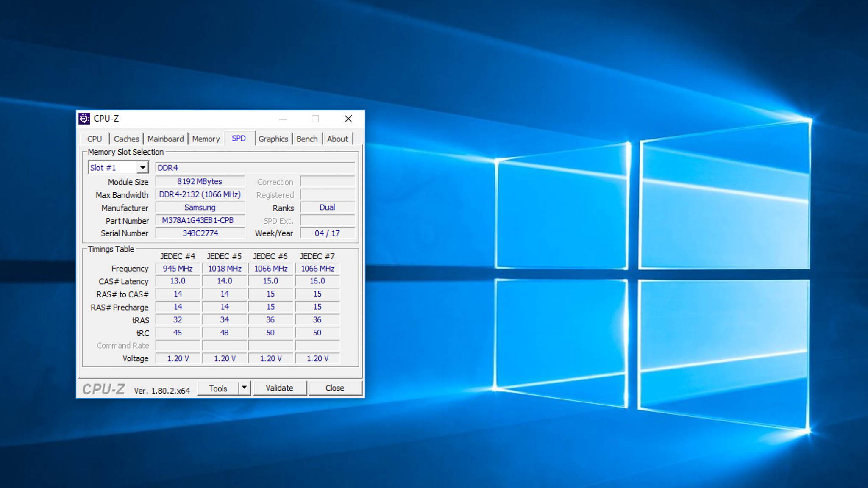The height and width of the screenshot is (488, 868).
Task: Click the Close button at bottom
Action: click(335, 388)
